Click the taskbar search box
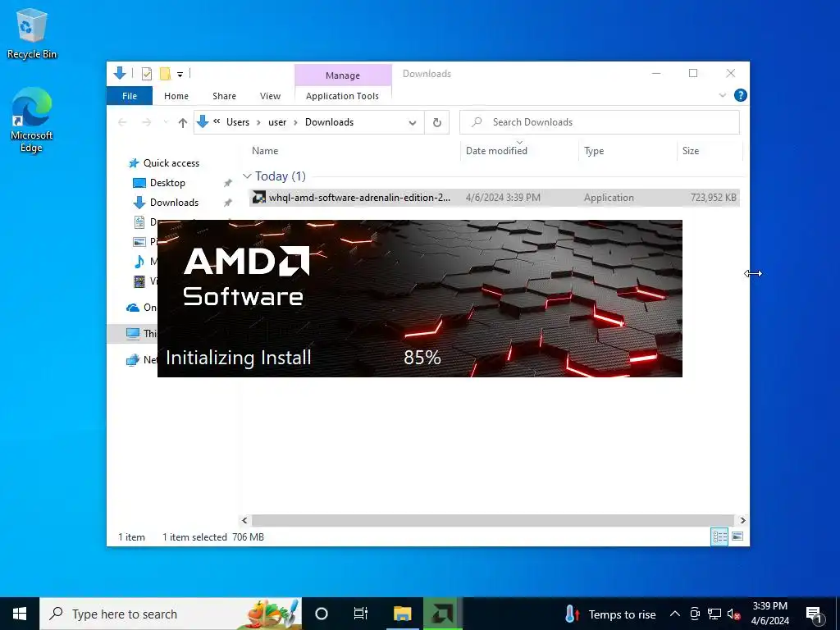Image resolution: width=840 pixels, height=630 pixels. tap(171, 614)
